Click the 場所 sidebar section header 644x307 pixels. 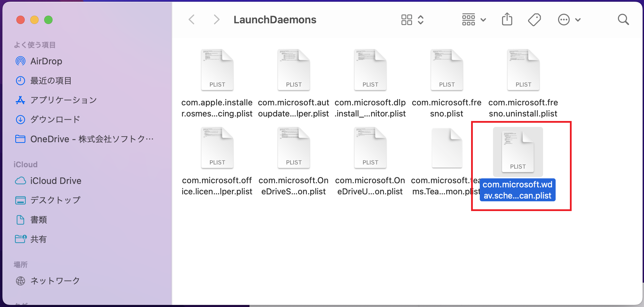click(21, 265)
